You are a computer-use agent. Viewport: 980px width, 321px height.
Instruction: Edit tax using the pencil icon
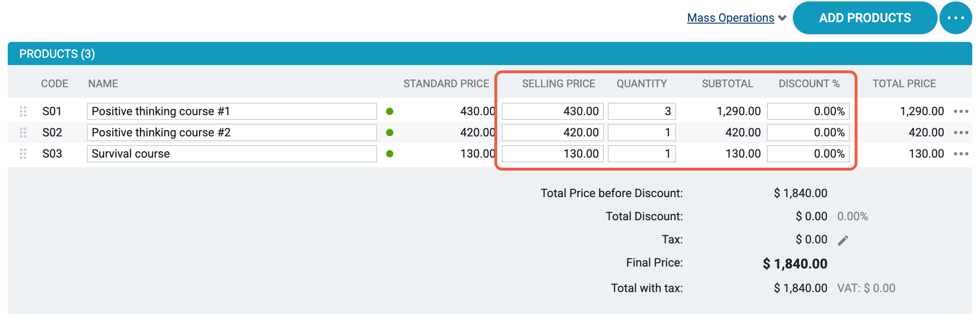tap(843, 241)
